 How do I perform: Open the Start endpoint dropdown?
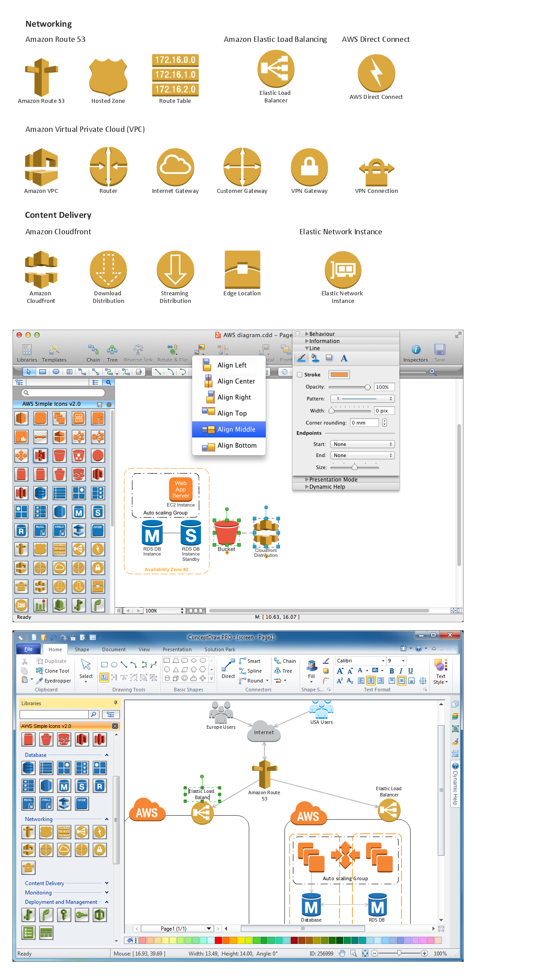(x=362, y=444)
